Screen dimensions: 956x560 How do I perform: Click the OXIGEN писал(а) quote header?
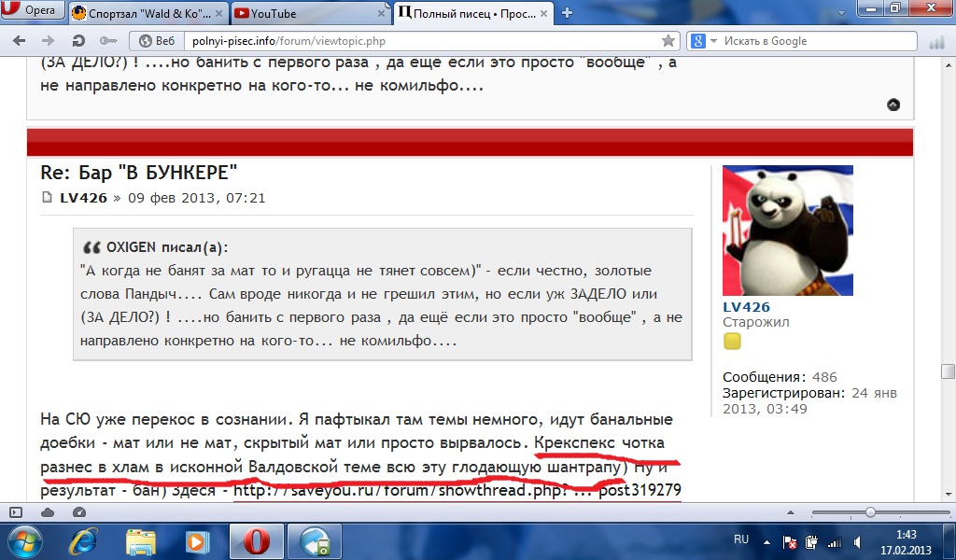tap(167, 247)
